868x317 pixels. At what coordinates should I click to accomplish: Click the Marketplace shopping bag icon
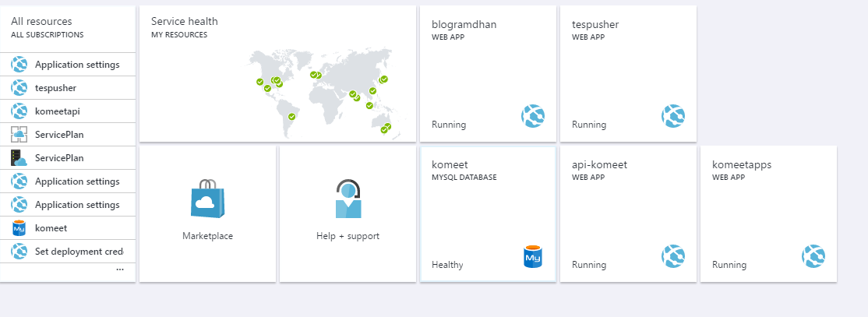click(x=207, y=198)
